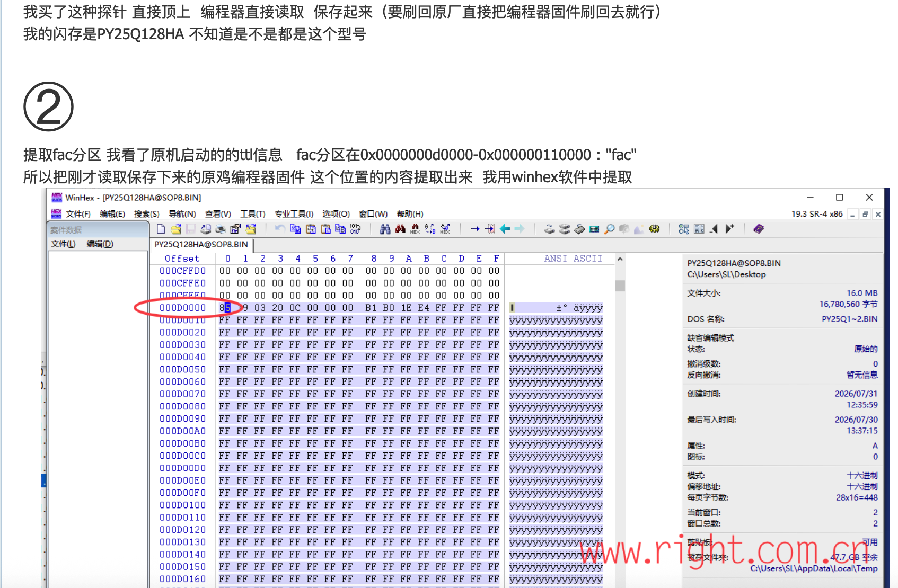Click 文件(L) in the case data panel
Image resolution: width=898 pixels, height=588 pixels.
(63, 244)
